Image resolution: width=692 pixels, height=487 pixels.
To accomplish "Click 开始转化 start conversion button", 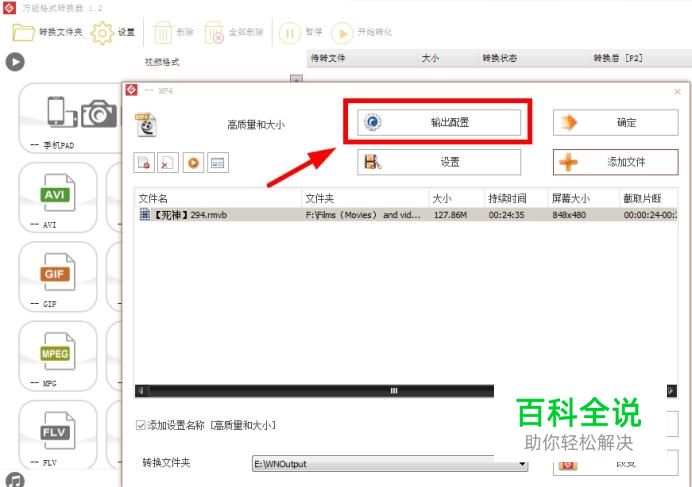I will (361, 32).
